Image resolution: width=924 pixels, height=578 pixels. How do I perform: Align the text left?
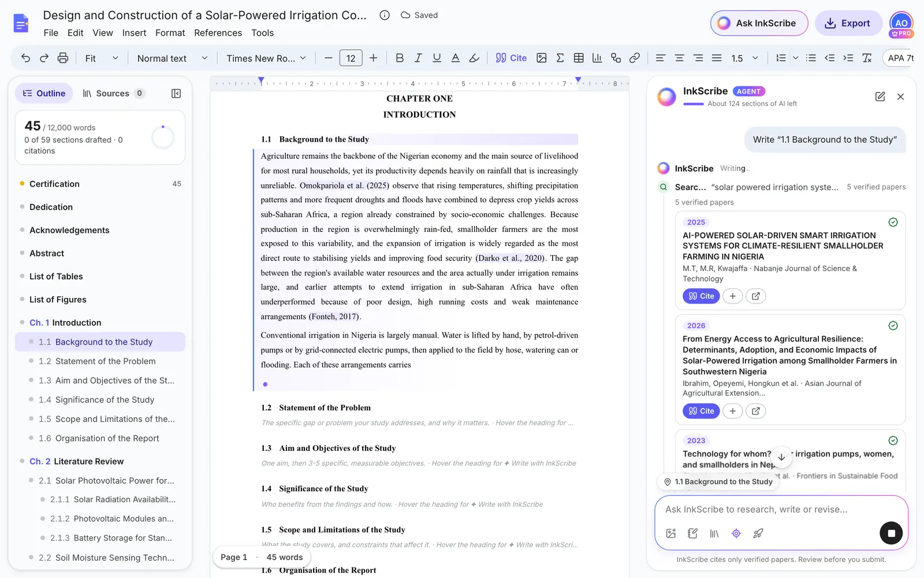(661, 58)
